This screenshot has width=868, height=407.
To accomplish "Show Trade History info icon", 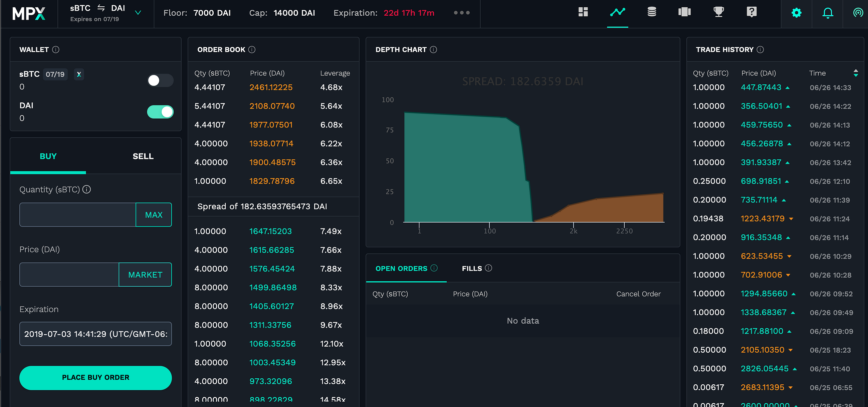I will pyautogui.click(x=760, y=49).
